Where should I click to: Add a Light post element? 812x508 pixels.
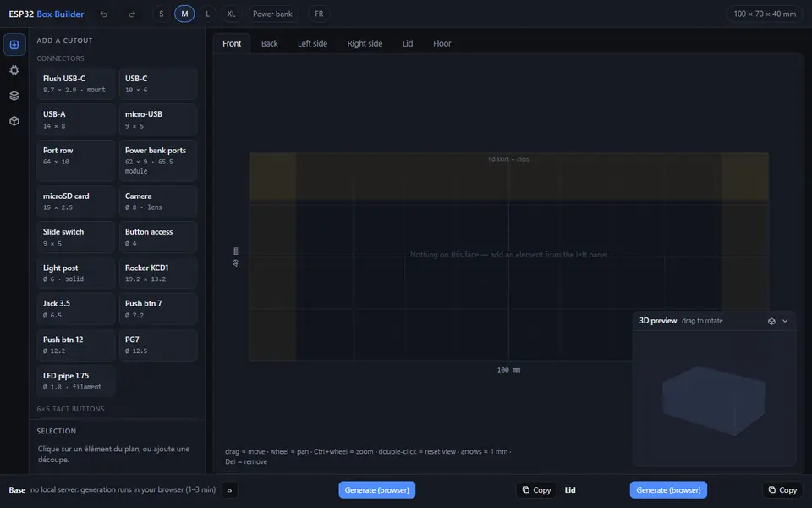click(75, 273)
